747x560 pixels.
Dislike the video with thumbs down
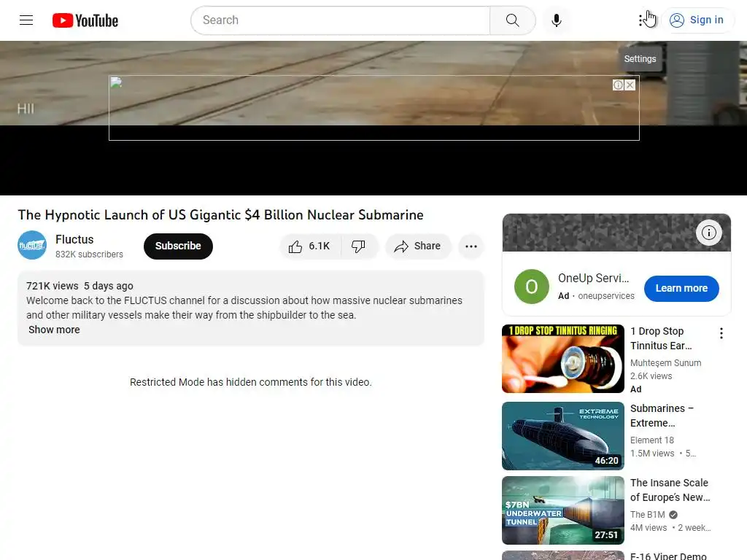click(358, 246)
